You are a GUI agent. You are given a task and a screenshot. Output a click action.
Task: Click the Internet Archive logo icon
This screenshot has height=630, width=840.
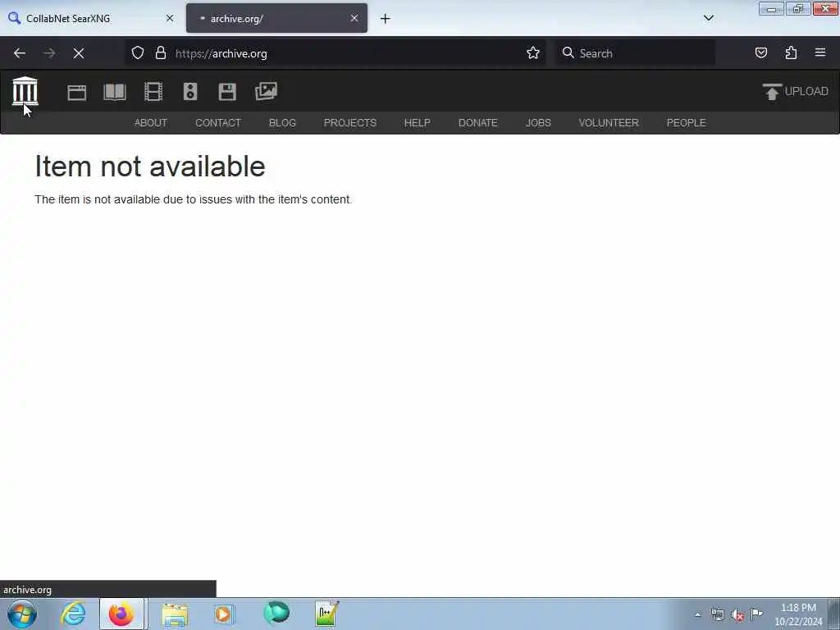(x=25, y=90)
